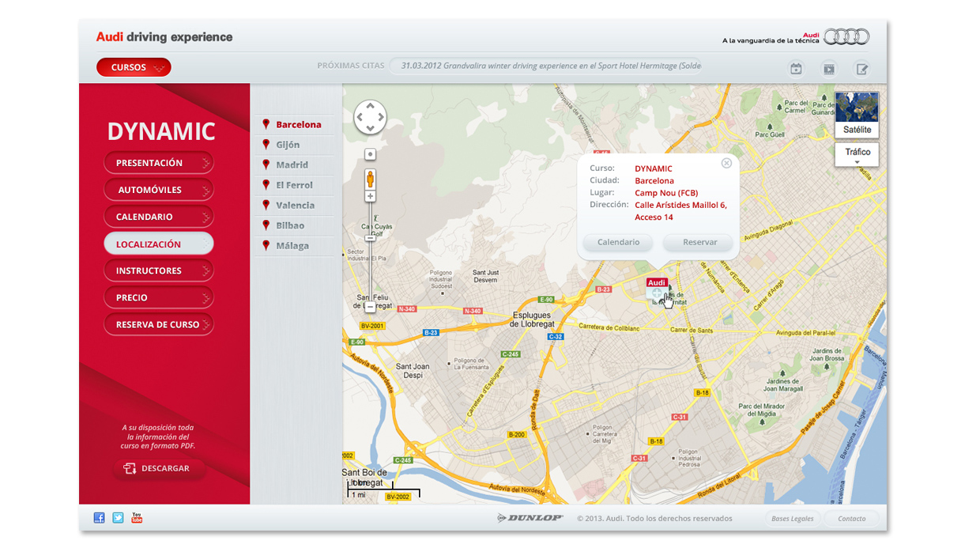The width and height of the screenshot is (980, 552).
Task: Close the map info popup
Action: [726, 164]
